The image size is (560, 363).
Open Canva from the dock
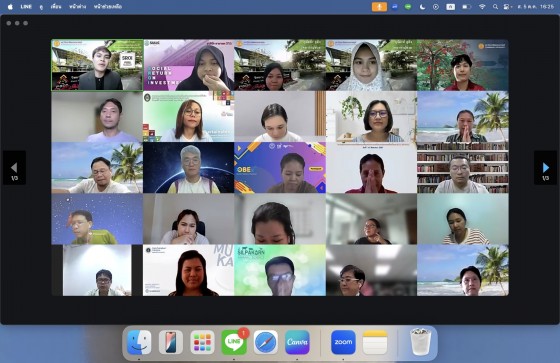pyautogui.click(x=297, y=342)
